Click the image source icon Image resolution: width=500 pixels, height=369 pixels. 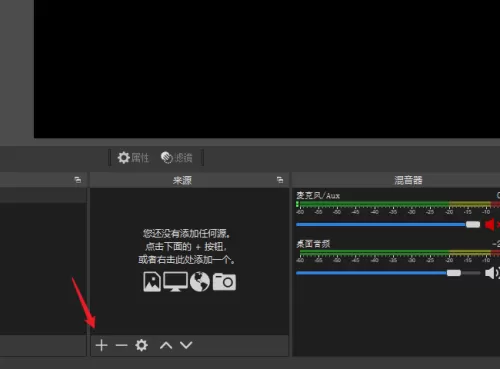(152, 282)
